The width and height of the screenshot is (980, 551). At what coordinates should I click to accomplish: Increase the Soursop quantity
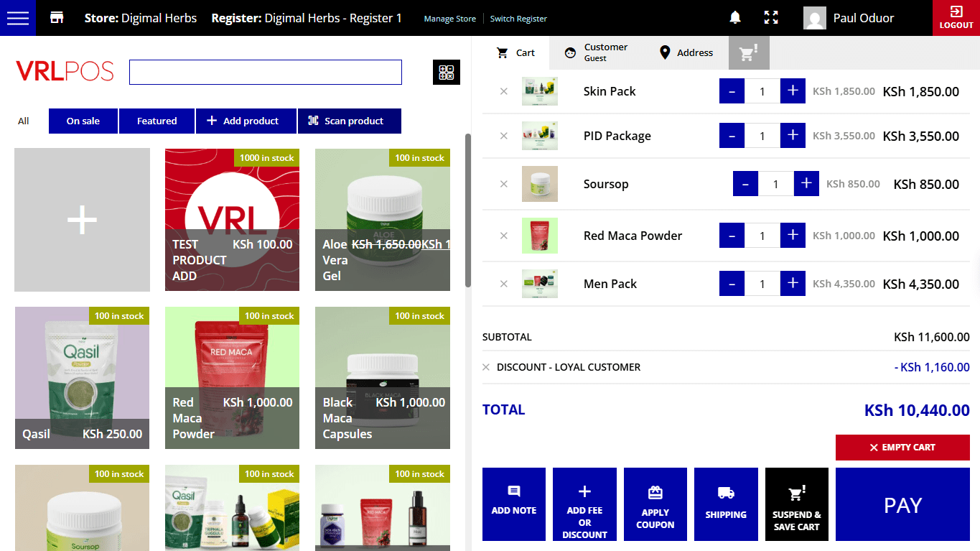click(x=806, y=184)
